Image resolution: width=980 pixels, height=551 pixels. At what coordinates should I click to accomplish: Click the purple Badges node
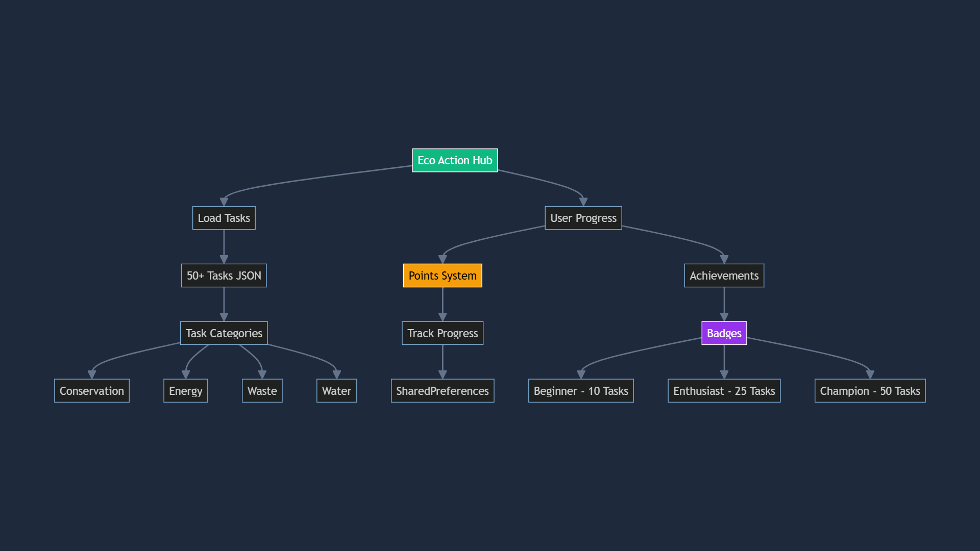(x=724, y=333)
